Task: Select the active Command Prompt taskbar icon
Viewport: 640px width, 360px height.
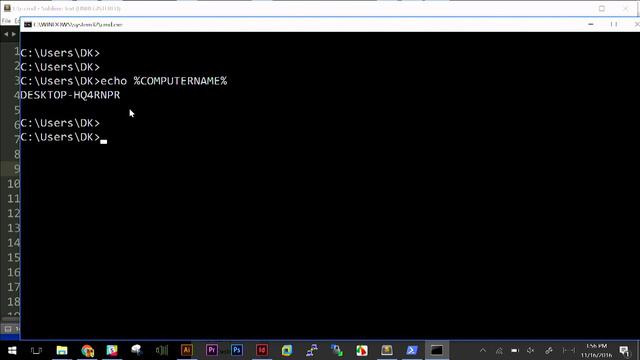Action: click(437, 350)
